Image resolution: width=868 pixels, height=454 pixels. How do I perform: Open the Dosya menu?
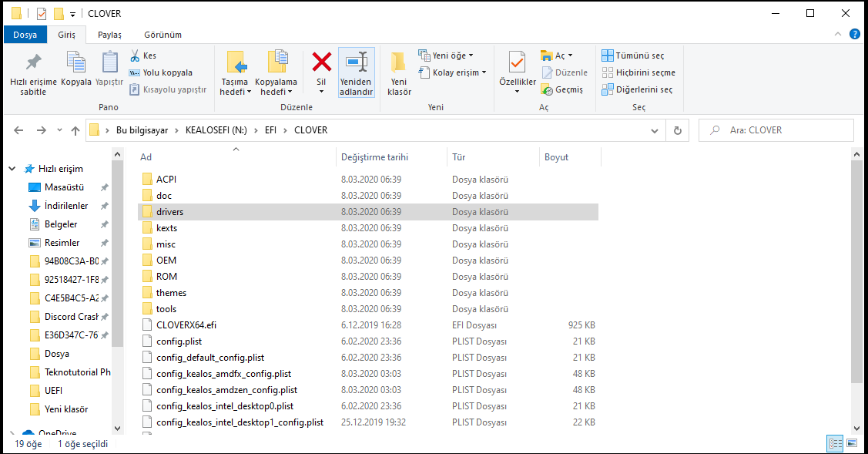25,35
